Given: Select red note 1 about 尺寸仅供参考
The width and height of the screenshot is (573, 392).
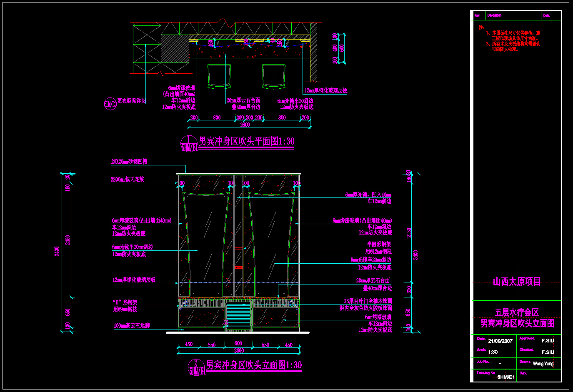Looking at the screenshot, I should 513,35.
